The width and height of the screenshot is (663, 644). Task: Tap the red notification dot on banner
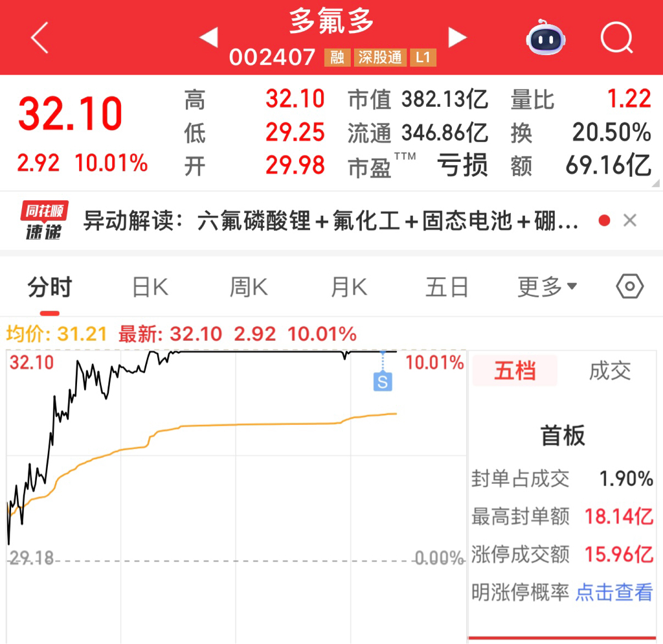[604, 220]
